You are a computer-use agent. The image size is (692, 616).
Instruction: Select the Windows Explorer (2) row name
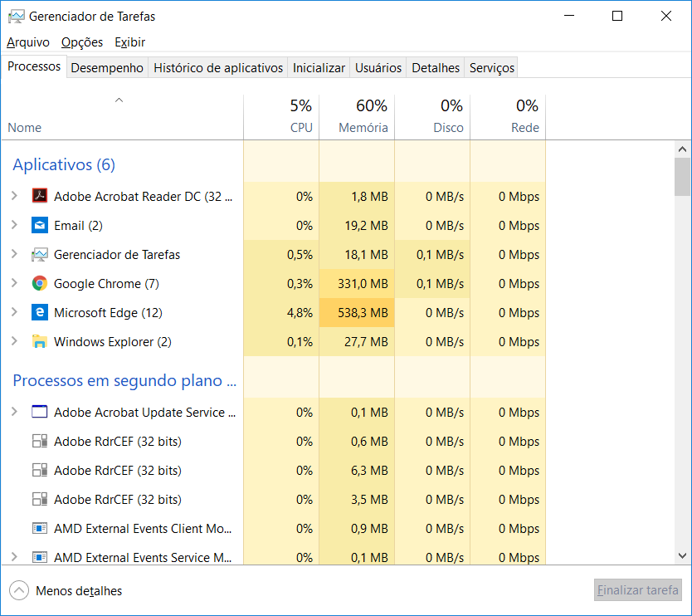[113, 342]
